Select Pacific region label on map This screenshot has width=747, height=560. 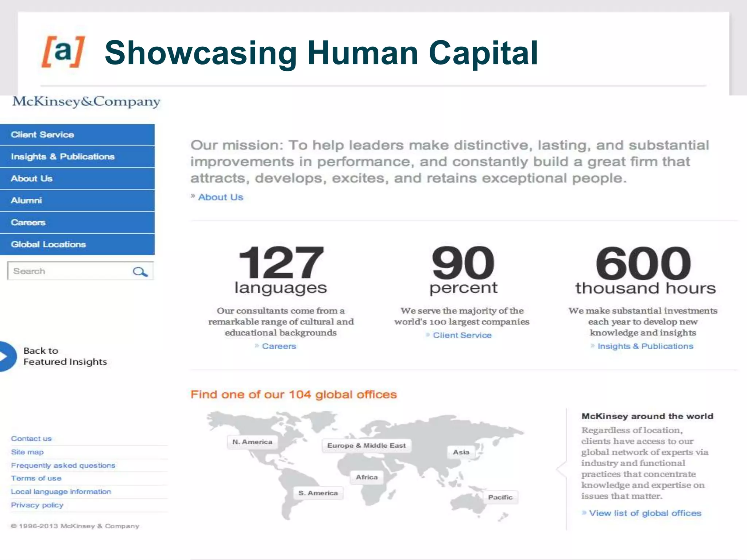click(500, 497)
